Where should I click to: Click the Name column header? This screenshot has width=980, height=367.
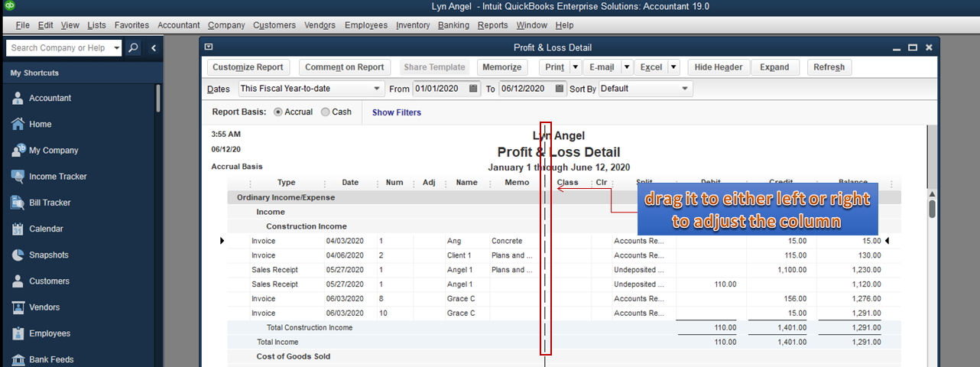click(x=466, y=183)
